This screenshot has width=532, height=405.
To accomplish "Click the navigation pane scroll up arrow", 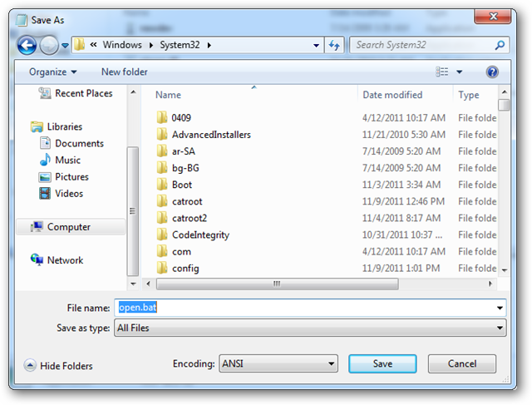I will tap(133, 92).
